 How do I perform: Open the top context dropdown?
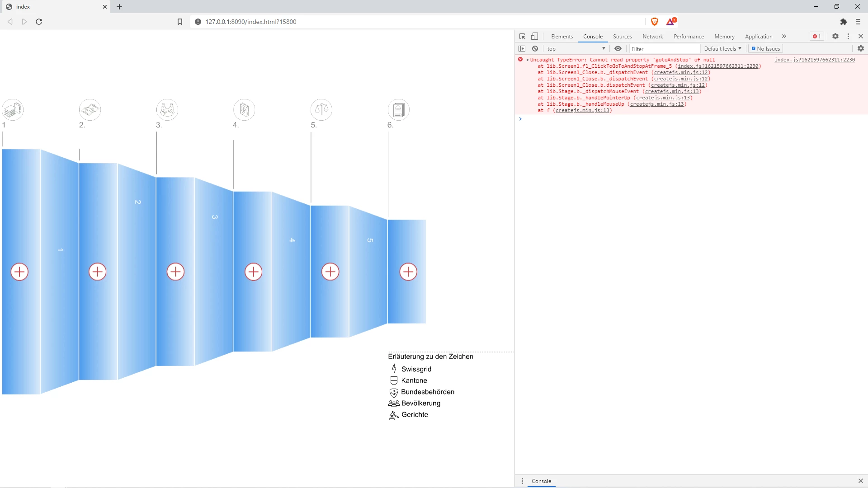[576, 49]
